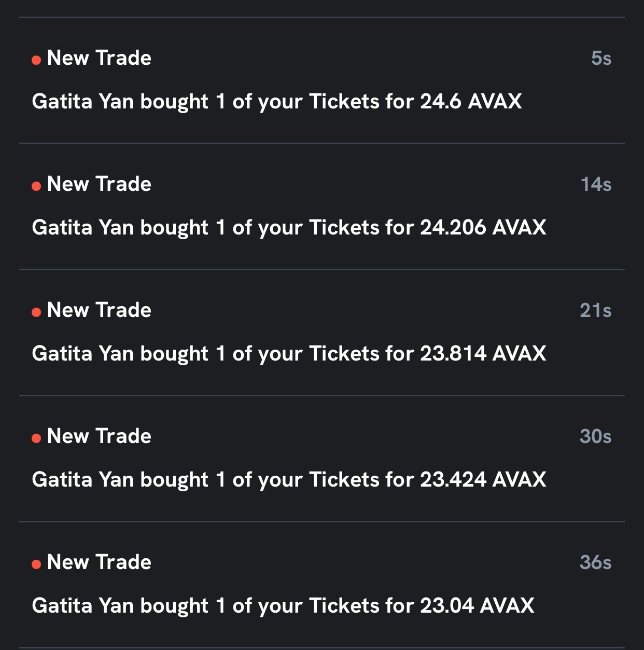644x650 pixels.
Task: Click the unread red dot beside the 14s trade
Action: tap(36, 186)
